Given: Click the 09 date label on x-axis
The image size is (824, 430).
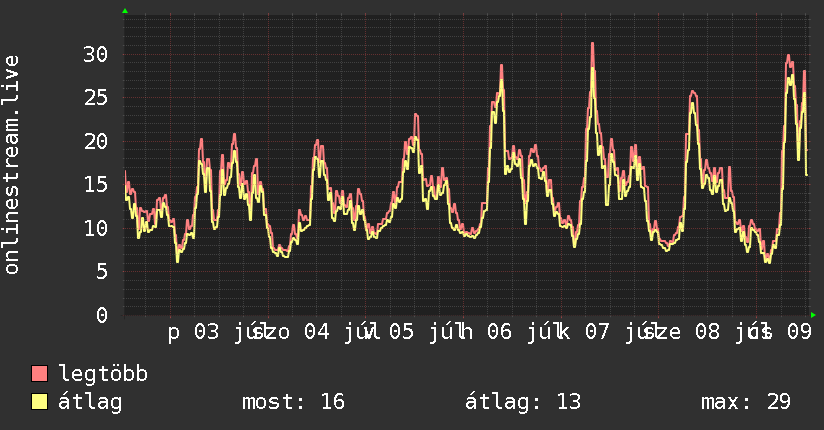Looking at the screenshot, I should pyautogui.click(x=799, y=332).
